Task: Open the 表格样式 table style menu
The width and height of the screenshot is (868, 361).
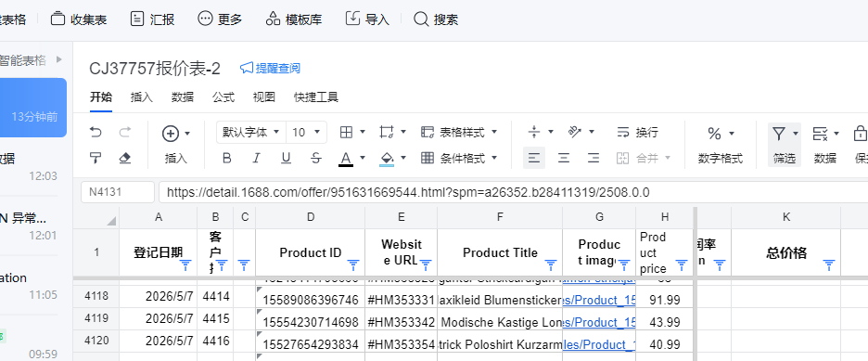Action: click(459, 133)
